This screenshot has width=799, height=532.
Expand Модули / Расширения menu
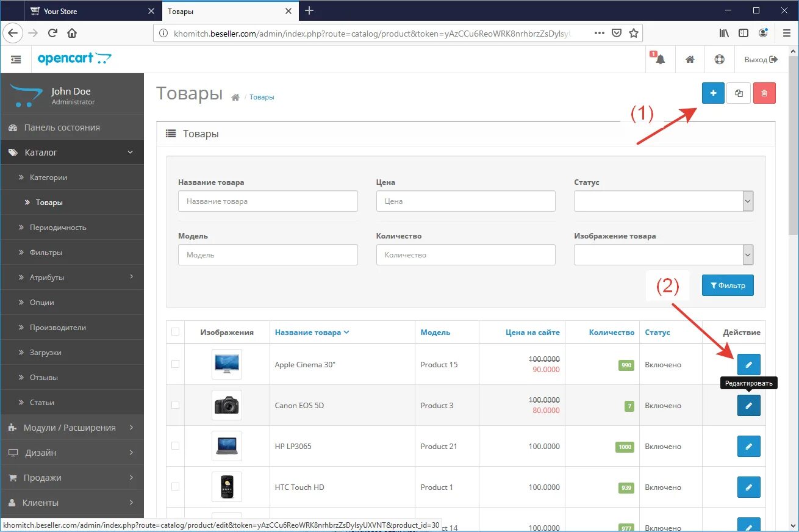tap(72, 427)
